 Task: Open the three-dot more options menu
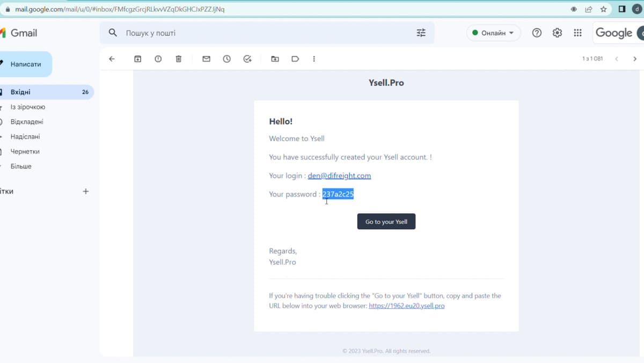314,59
